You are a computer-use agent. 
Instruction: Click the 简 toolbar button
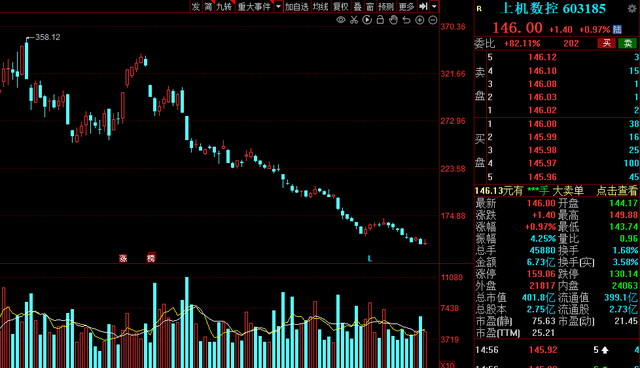pos(209,6)
